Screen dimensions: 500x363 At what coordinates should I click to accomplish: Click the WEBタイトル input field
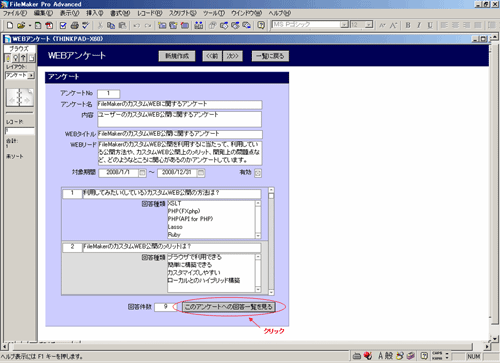coord(180,134)
